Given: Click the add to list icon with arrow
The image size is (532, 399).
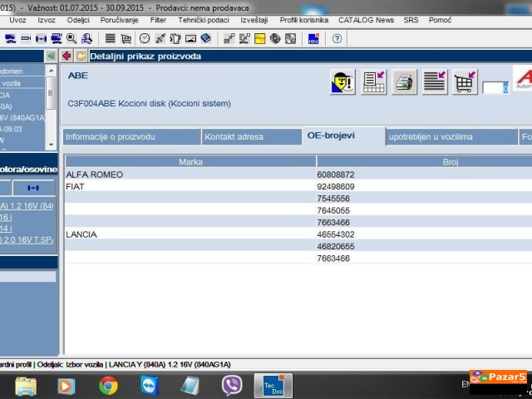Looking at the screenshot, I should pos(435,81).
